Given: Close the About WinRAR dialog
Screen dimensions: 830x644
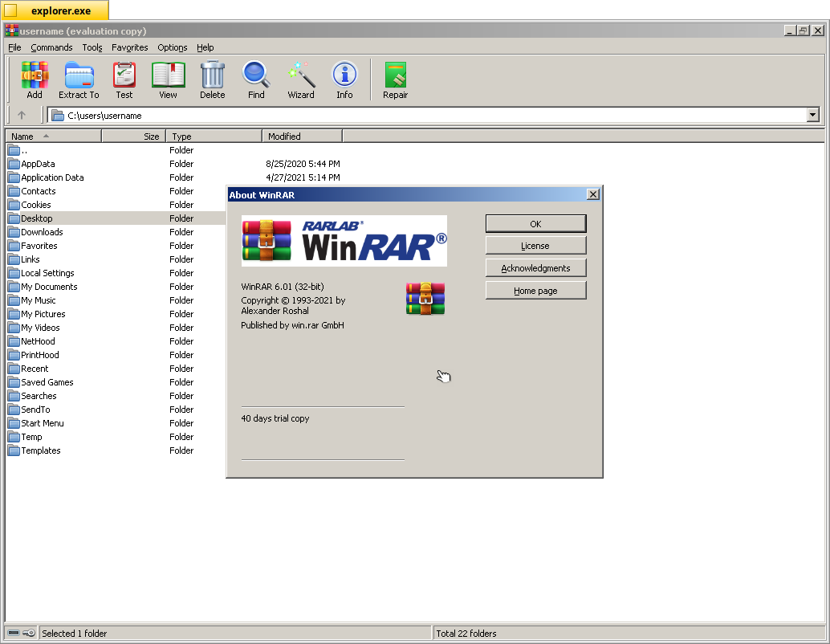Looking at the screenshot, I should point(593,194).
